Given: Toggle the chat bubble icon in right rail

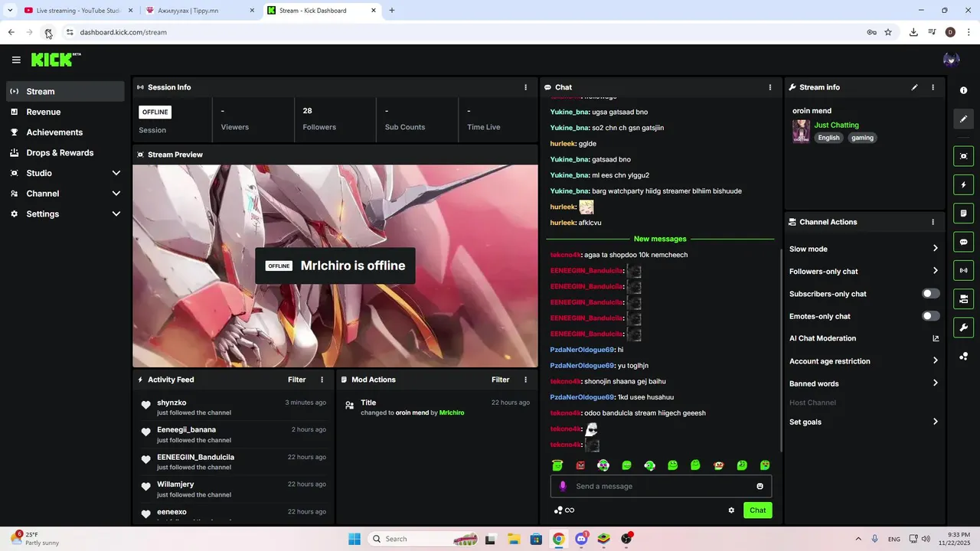Looking at the screenshot, I should coord(963,242).
